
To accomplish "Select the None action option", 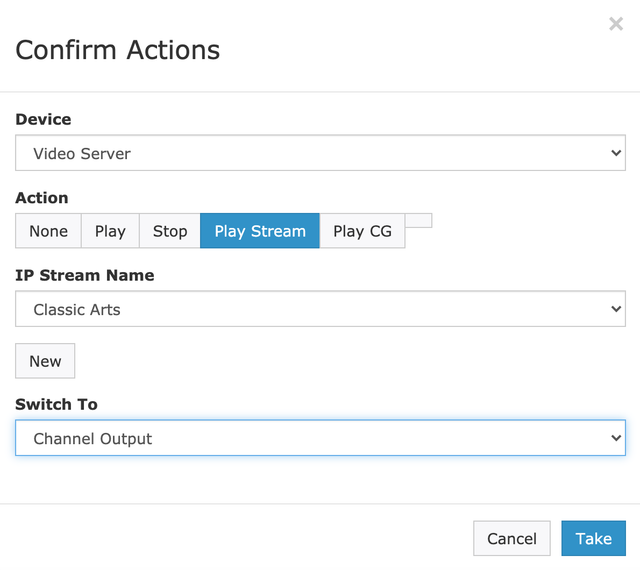I will 48,231.
